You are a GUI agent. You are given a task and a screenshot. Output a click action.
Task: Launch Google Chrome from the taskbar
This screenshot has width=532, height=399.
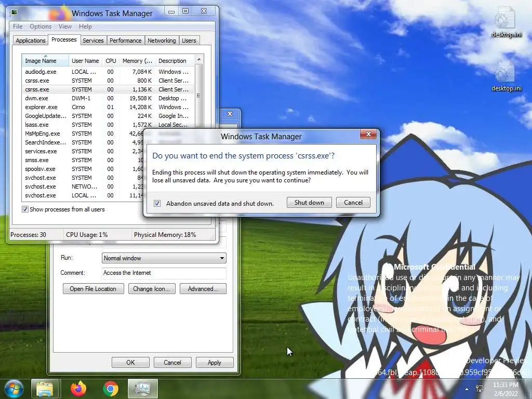111,389
